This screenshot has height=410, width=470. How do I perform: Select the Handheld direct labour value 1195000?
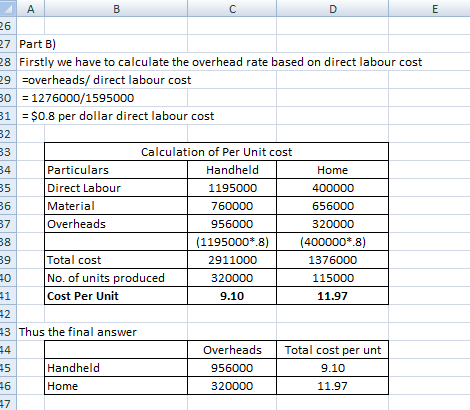[232, 188]
